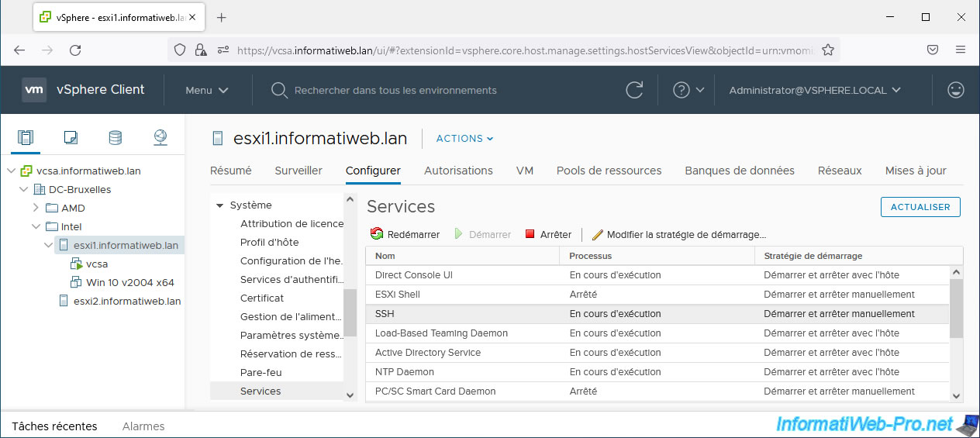980x438 pixels.
Task: Open a new browser tab
Action: click(221, 17)
